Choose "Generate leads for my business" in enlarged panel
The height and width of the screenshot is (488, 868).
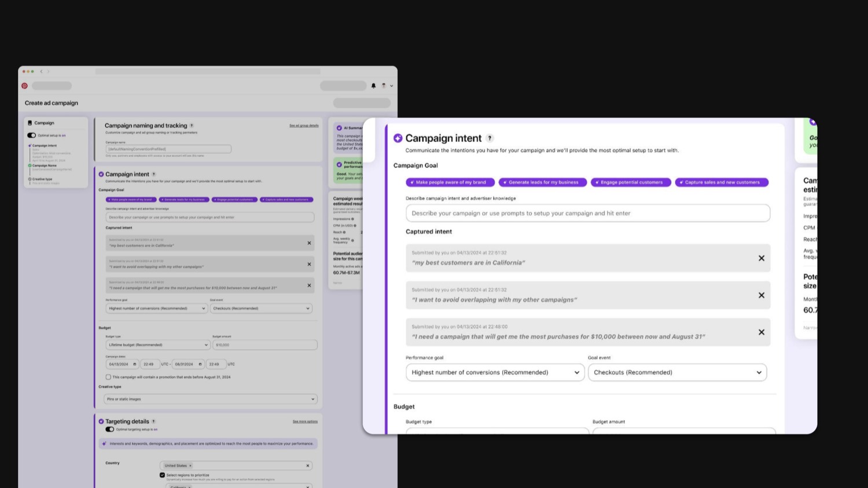543,182
